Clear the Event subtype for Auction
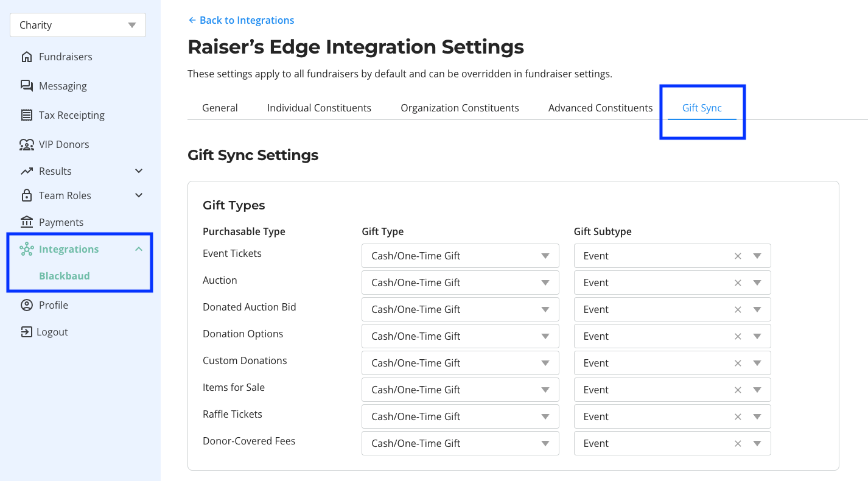 (x=737, y=283)
